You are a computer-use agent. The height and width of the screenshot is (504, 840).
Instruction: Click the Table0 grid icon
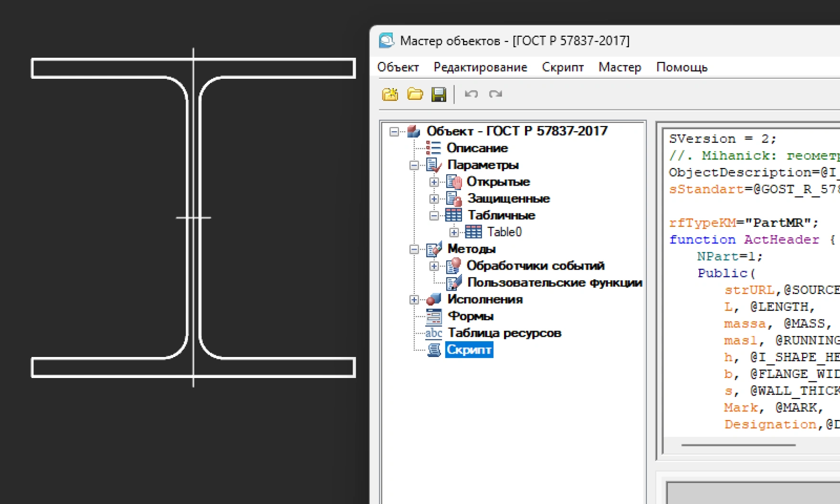click(x=473, y=232)
